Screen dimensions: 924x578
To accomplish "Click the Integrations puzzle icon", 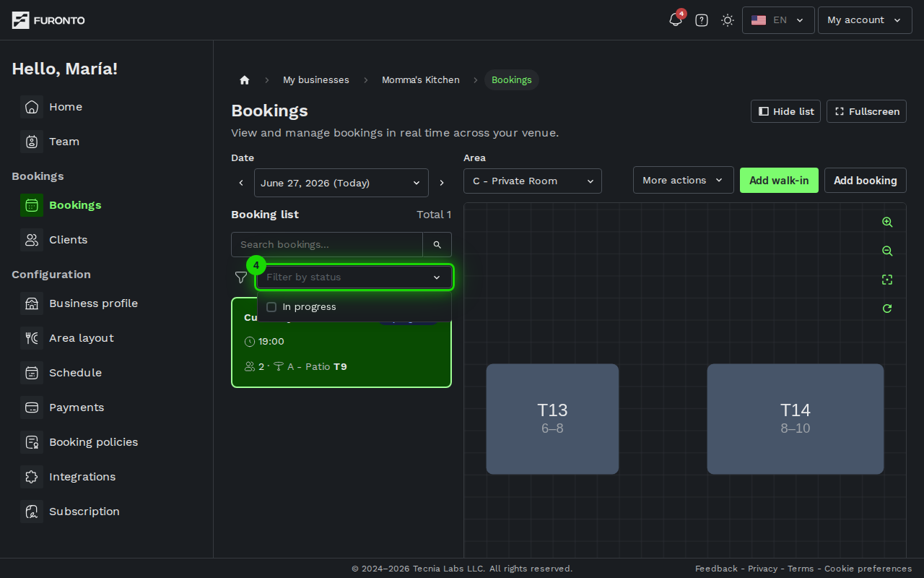I will click(32, 477).
